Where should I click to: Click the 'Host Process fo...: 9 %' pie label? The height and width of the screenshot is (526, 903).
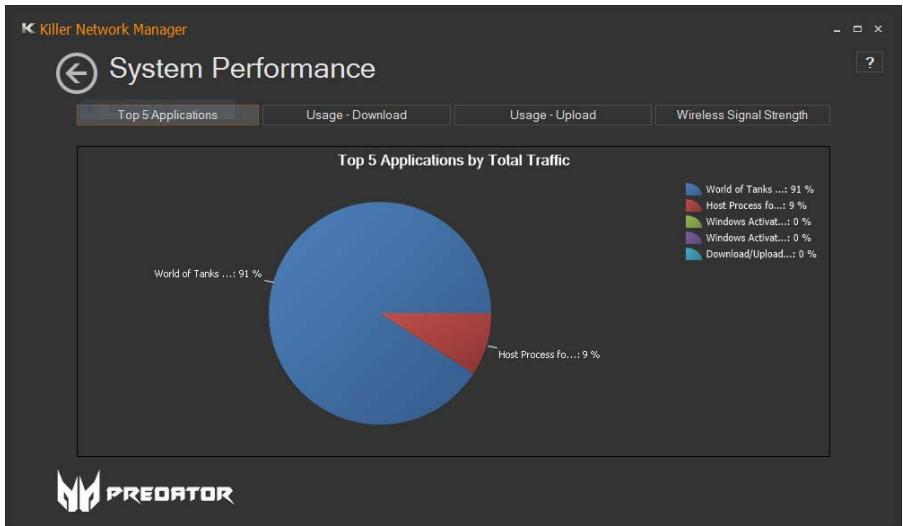pyautogui.click(x=549, y=354)
